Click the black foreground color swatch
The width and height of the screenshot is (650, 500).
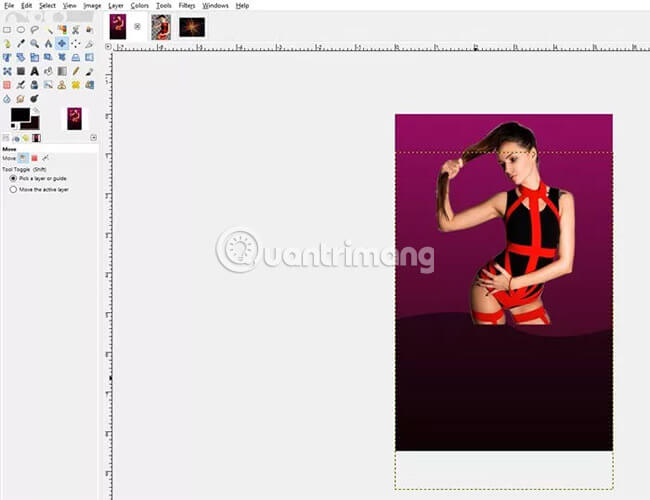coord(20,114)
